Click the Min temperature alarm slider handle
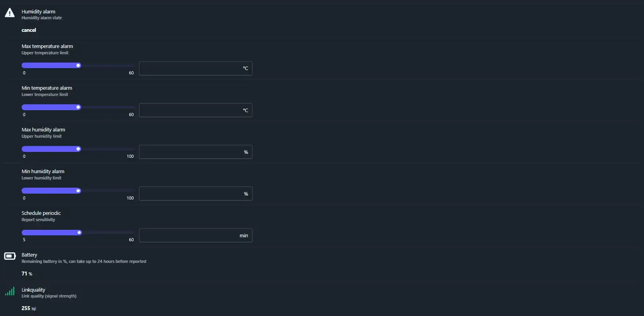This screenshot has width=644, height=316. 78,107
